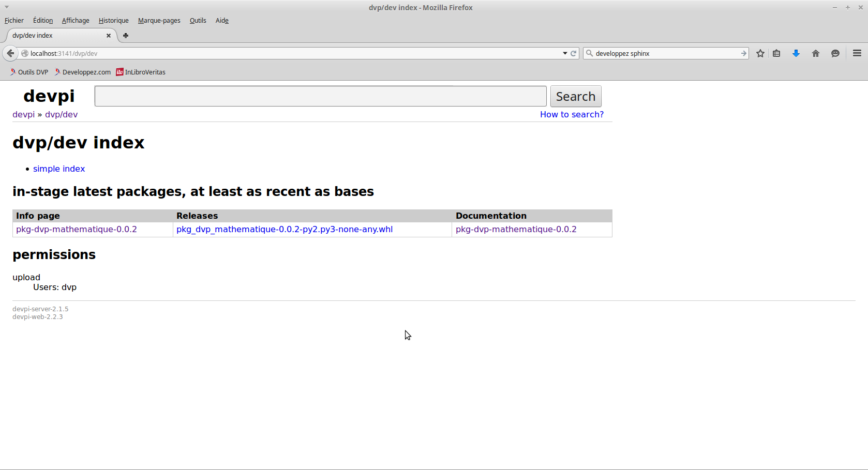Open downloads with blue arrow icon

796,53
